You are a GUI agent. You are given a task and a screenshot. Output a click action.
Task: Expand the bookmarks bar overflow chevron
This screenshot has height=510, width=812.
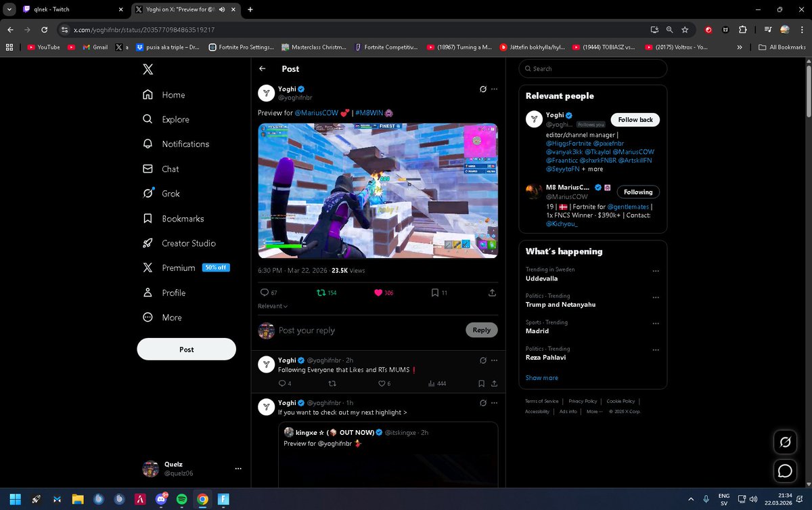click(x=739, y=47)
